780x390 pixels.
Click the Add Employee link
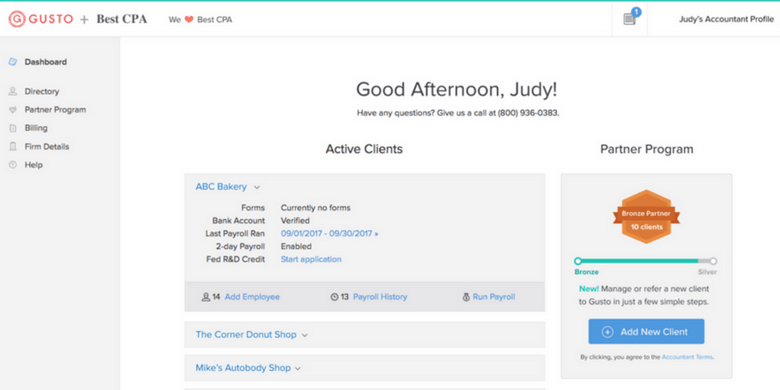[252, 297]
